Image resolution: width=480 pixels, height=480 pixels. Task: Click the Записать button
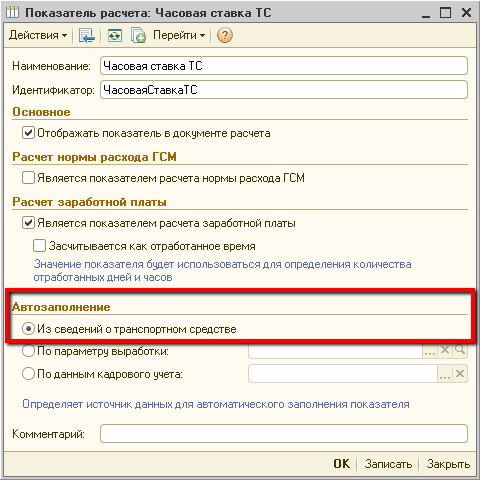coord(388,464)
